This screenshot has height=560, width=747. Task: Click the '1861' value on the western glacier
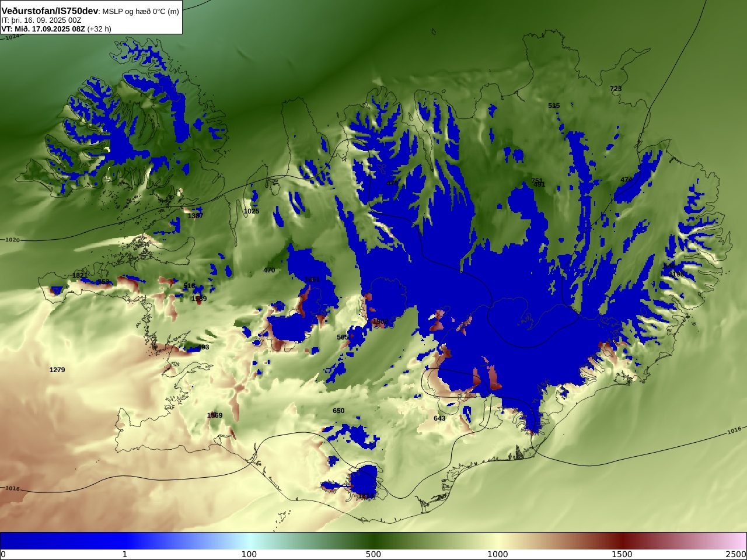312,280
